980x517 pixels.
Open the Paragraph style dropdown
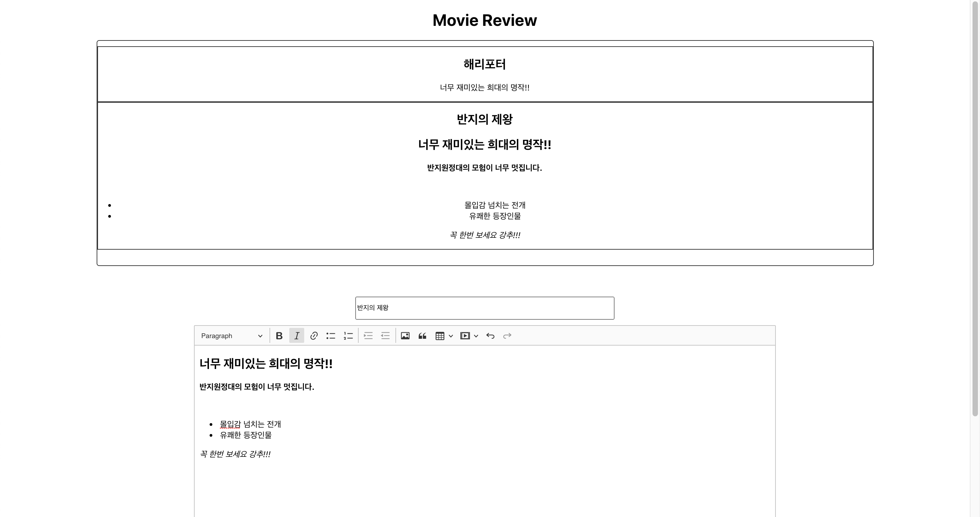click(231, 336)
